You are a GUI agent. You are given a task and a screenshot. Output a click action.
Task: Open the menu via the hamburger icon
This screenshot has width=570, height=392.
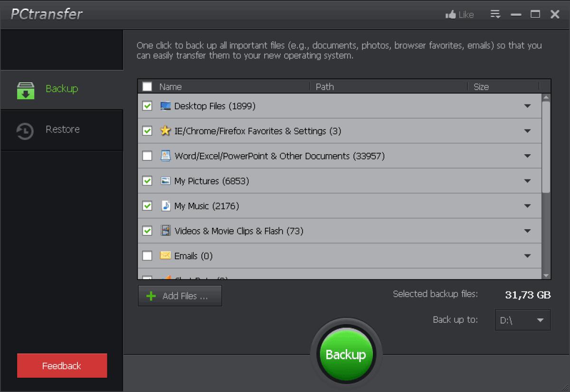point(495,14)
